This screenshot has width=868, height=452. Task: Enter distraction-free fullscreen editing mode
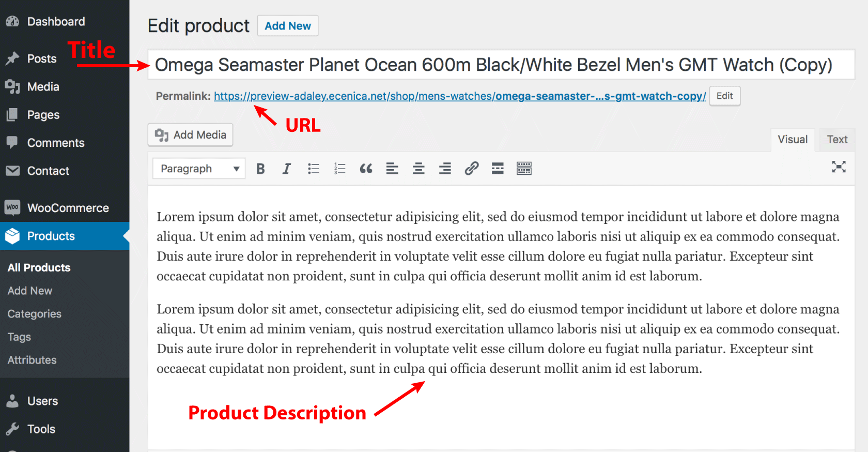click(839, 167)
